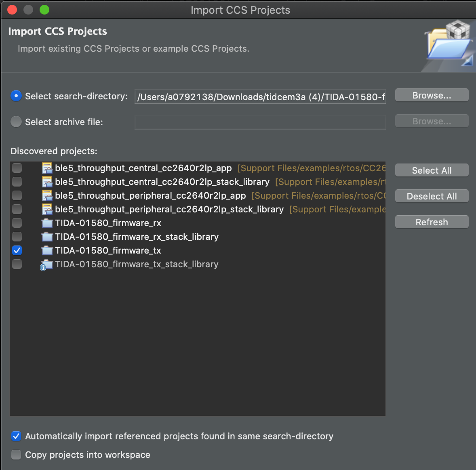Click the TIDA-01580_firmware_rx folder icon
The image size is (476, 470).
[47, 223]
